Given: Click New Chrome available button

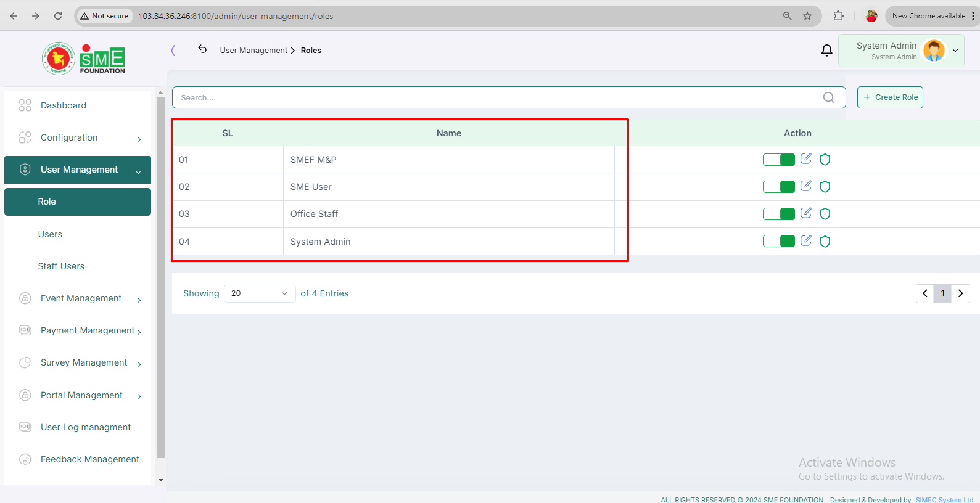Looking at the screenshot, I should coord(928,16).
